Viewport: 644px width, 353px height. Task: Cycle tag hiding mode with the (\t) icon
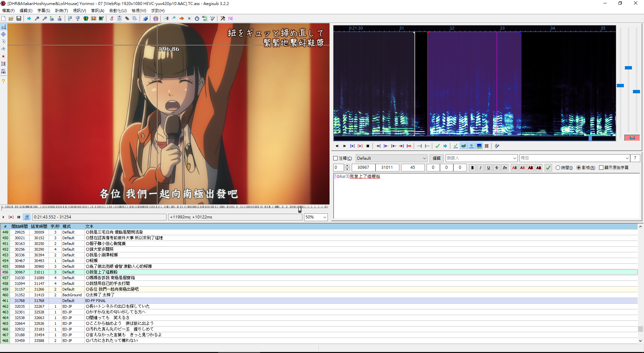[231, 18]
